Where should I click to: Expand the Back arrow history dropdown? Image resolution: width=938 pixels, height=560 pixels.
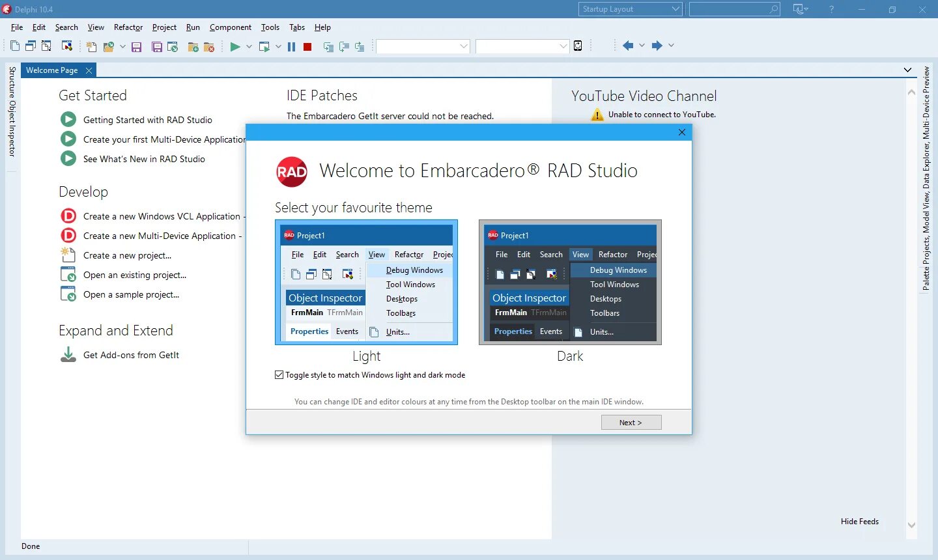[x=642, y=46]
